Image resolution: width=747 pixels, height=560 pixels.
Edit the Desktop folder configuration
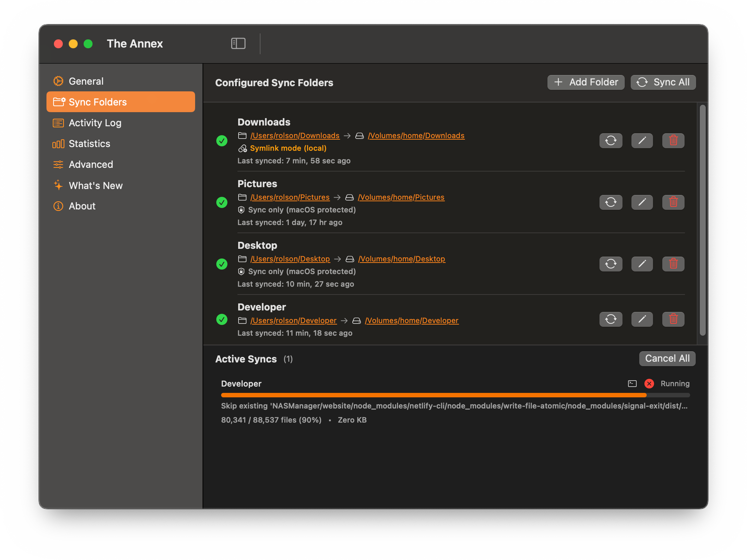[x=642, y=264]
